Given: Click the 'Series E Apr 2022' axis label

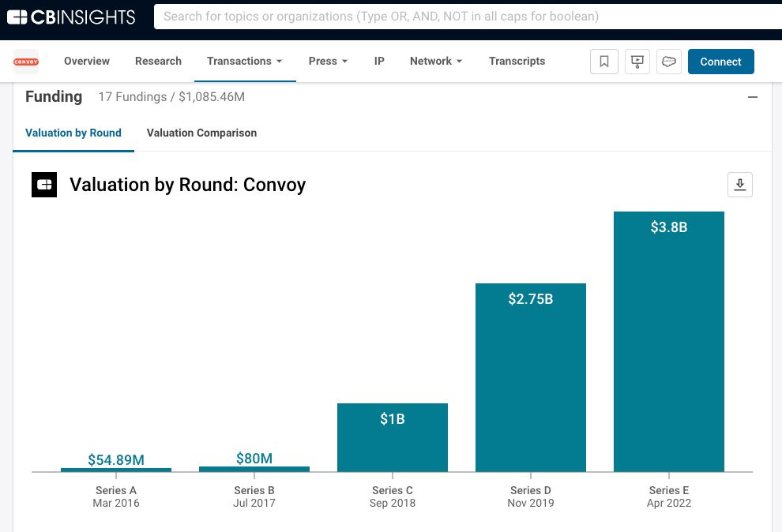Looking at the screenshot, I should (669, 496).
